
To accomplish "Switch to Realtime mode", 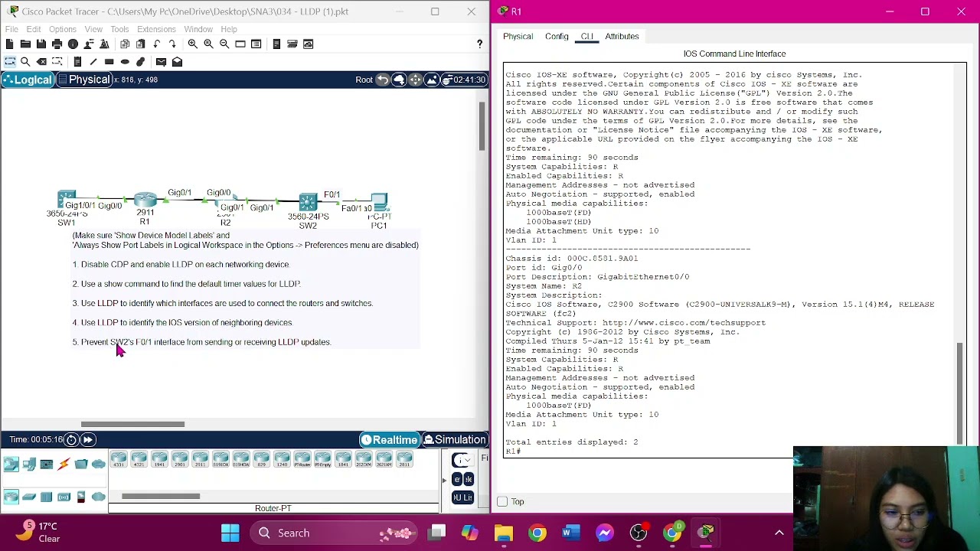I will pyautogui.click(x=390, y=440).
